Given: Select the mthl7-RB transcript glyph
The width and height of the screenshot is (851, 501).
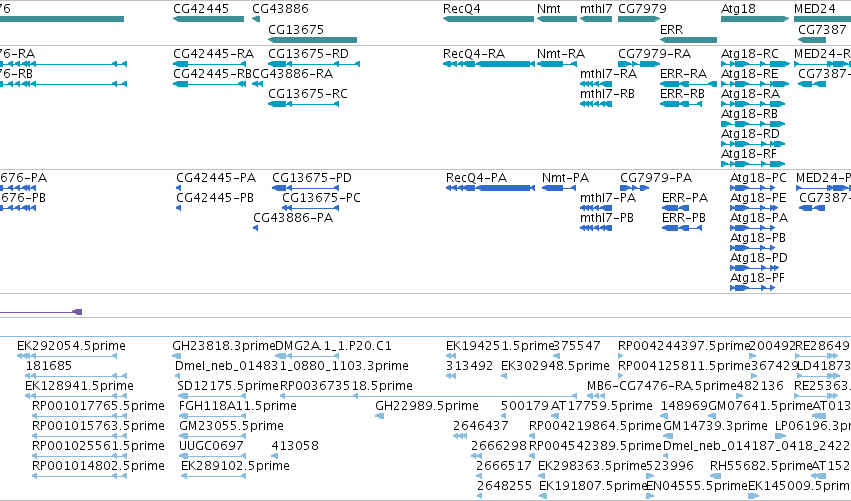Looking at the screenshot, I should 596,104.
